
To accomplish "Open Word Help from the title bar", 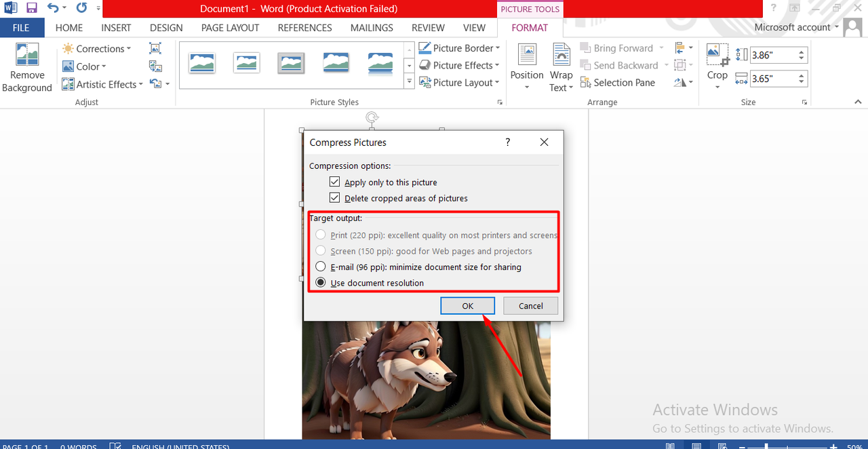I will [773, 9].
